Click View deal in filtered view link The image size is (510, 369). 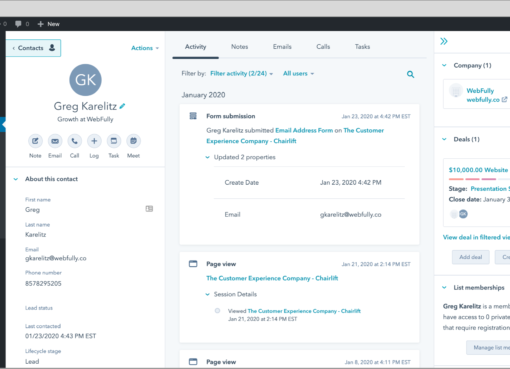click(476, 237)
